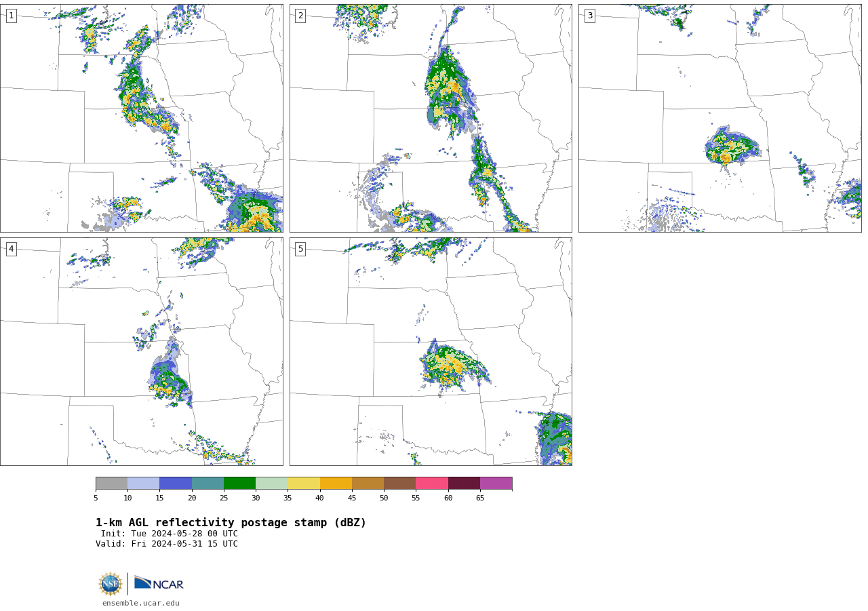This screenshot has height=611, width=868.
Task: Click the orange 40-45 dBZ swatch
Action: coord(336,484)
